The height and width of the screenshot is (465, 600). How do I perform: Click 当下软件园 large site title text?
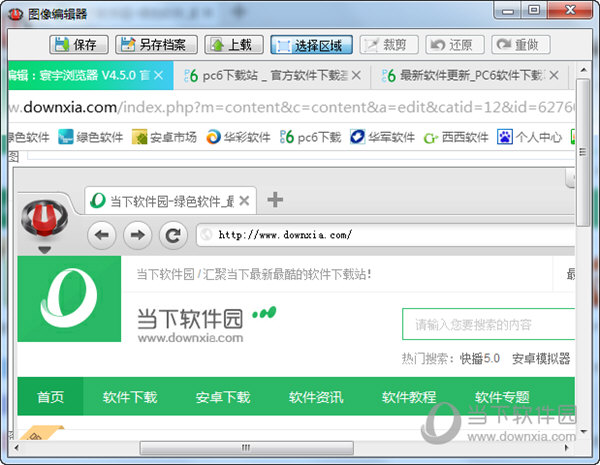click(190, 318)
